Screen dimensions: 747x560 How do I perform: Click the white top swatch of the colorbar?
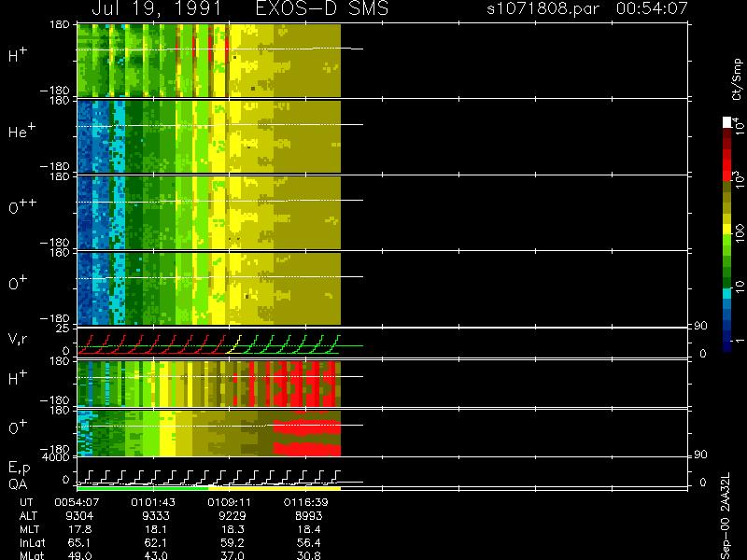[727, 122]
